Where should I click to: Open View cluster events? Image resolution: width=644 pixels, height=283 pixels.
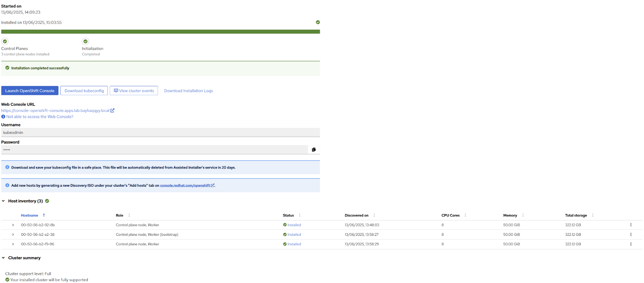pyautogui.click(x=134, y=91)
